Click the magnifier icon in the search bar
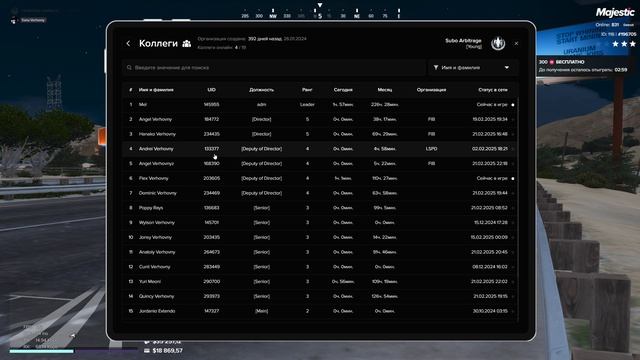 (x=129, y=67)
